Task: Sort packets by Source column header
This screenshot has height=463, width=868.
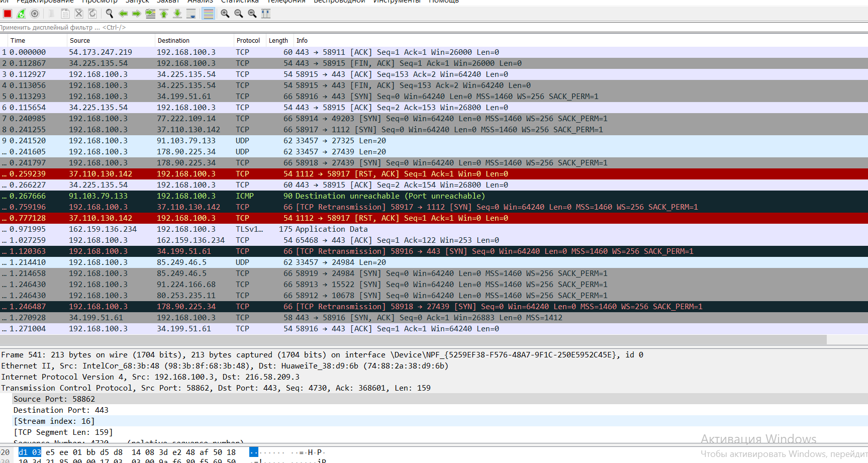Action: (80, 41)
